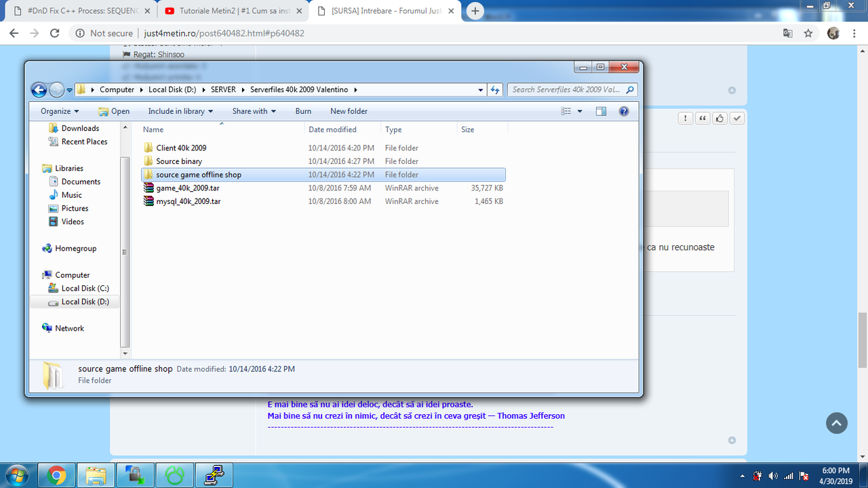868x488 pixels.
Task: Open the change-view options dropdown arrow
Action: pos(580,111)
